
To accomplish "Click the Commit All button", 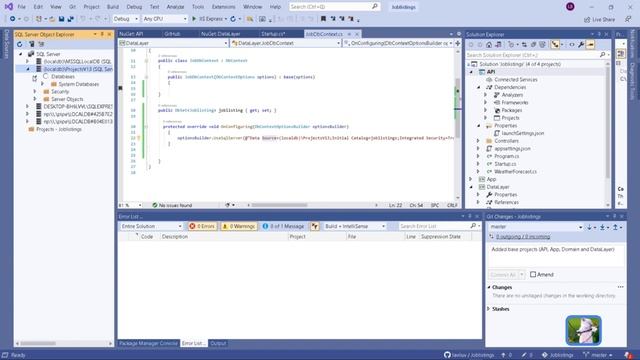I will tap(503, 275).
